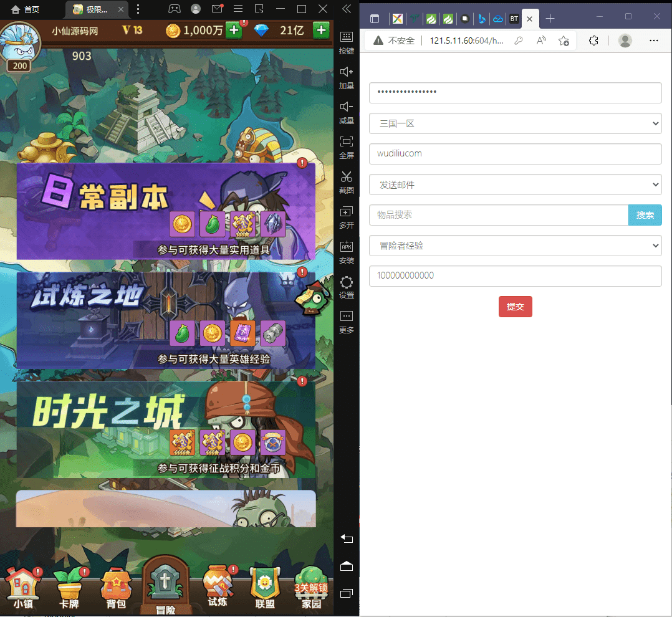Open the 试炼之地 trial grounds banner
Screen dimensions: 672x617
(166, 320)
